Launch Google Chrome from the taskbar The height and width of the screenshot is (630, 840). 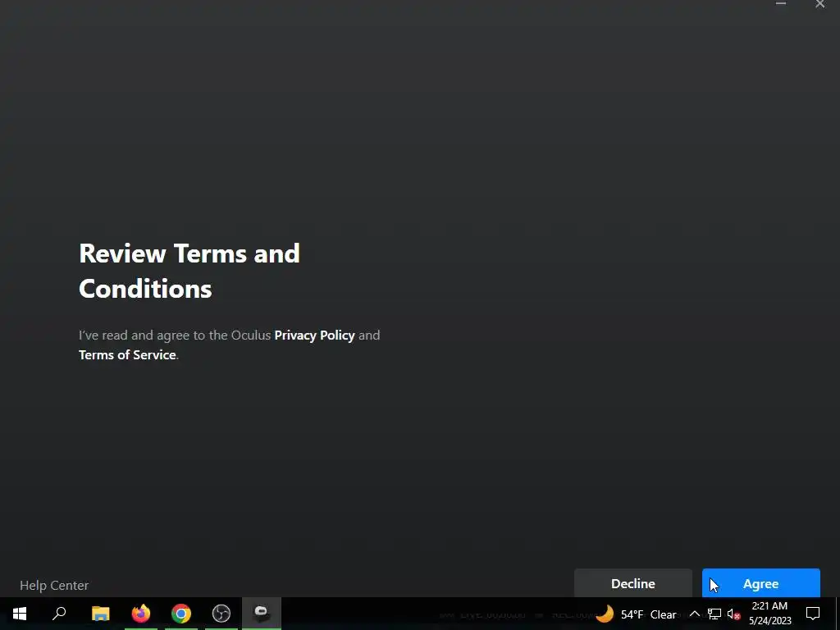point(181,614)
